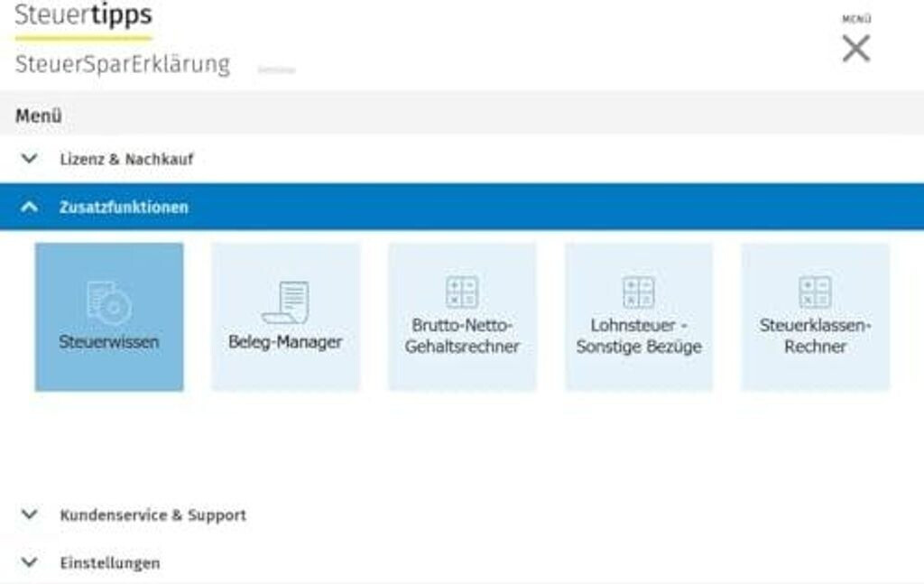Open Lohnsteuer - Sonstige Bezüge text label
Image resolution: width=924 pixels, height=584 pixels.
[639, 336]
